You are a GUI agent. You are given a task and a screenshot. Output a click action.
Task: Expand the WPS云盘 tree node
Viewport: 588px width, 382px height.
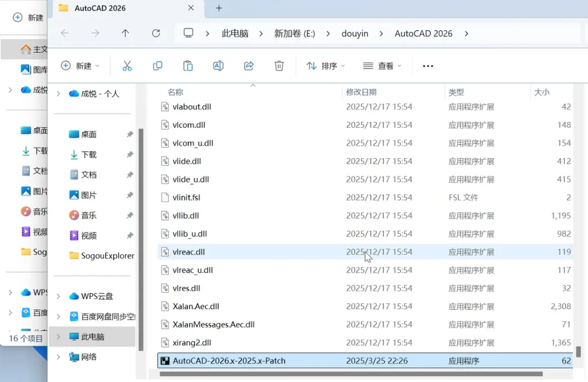[x=58, y=297]
